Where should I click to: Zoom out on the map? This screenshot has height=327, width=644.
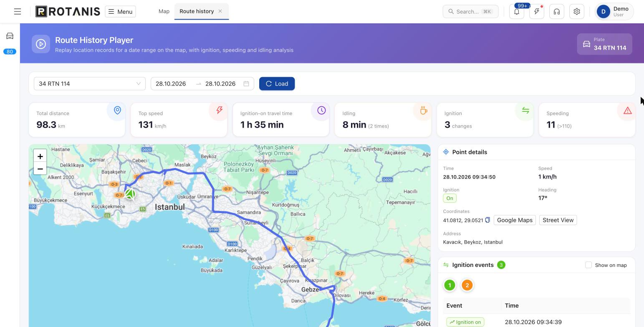tap(40, 169)
